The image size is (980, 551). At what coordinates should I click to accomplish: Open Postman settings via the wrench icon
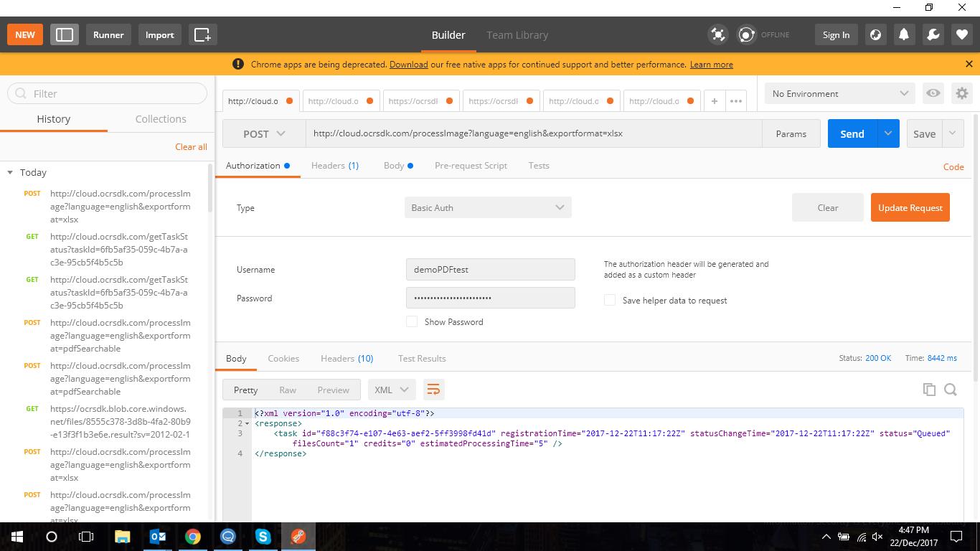pos(932,34)
